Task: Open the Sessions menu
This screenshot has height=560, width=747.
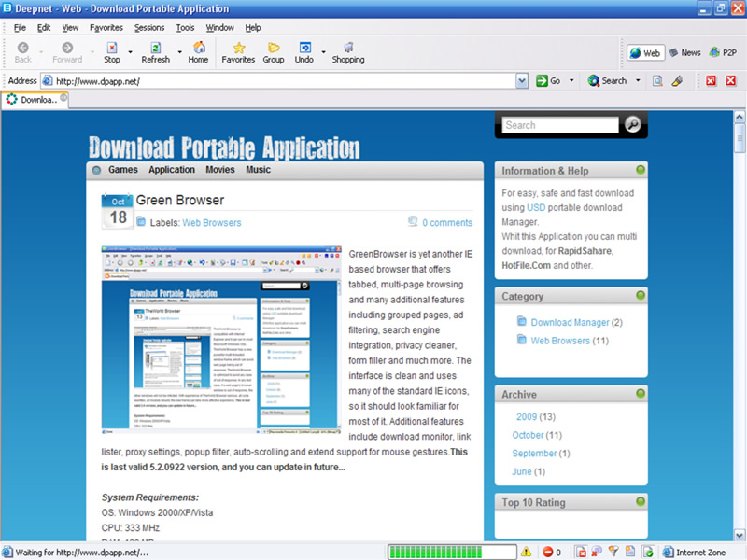Action: (x=149, y=28)
